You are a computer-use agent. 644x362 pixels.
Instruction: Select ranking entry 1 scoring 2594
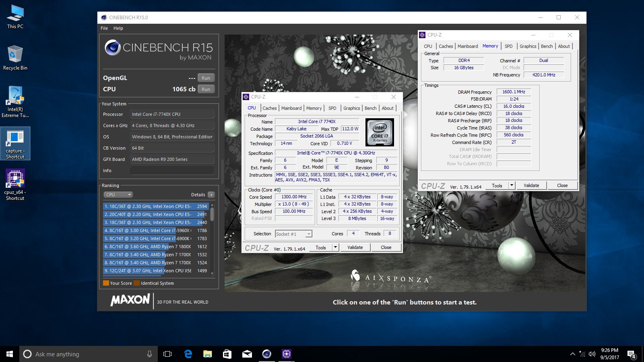coord(156,206)
